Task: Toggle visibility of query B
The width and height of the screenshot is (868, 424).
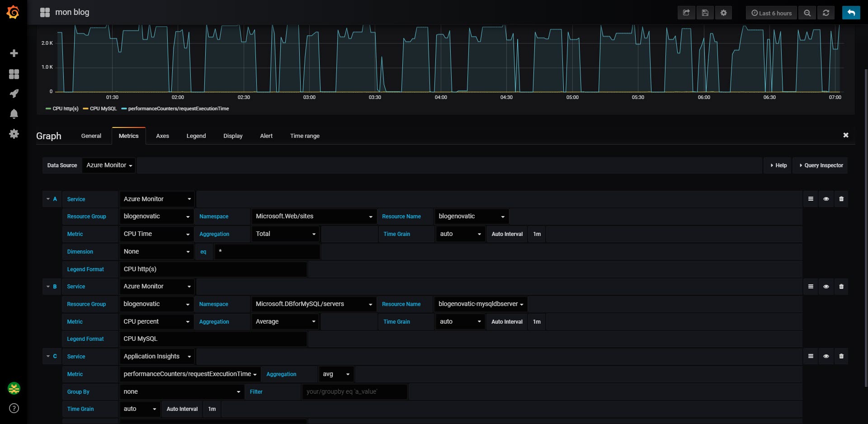Action: click(x=826, y=287)
